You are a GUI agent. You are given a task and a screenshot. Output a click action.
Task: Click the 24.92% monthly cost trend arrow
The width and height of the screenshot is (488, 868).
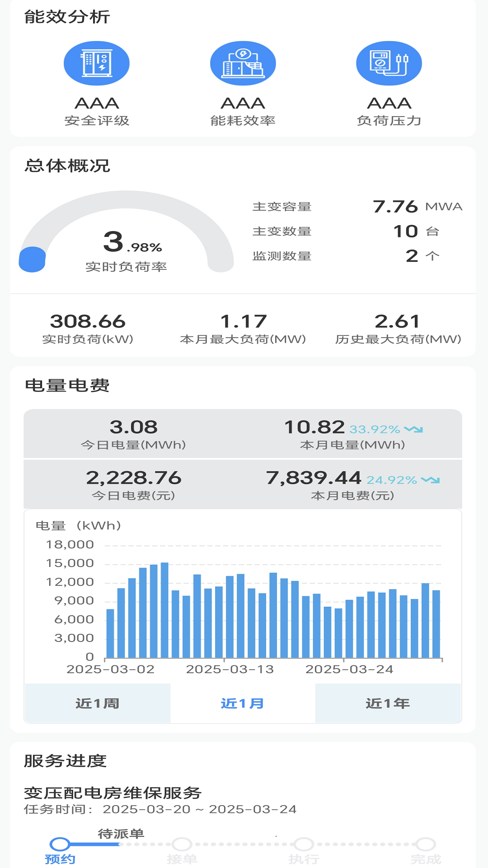(430, 480)
